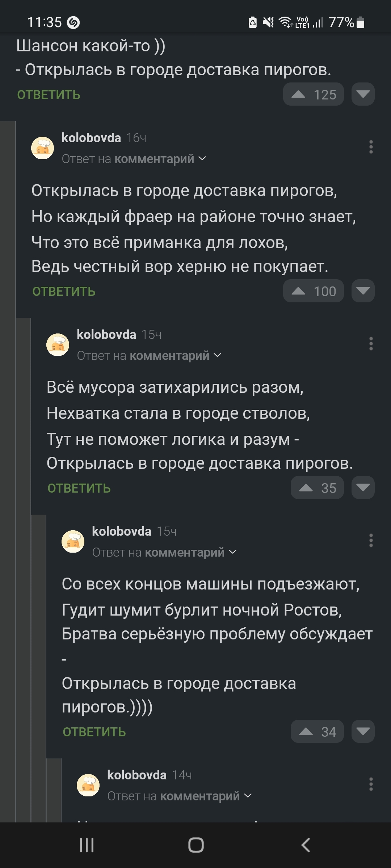Screen dimensions: 391x868
Task: Open three-dot menu on 14ч comment
Action: point(371,784)
